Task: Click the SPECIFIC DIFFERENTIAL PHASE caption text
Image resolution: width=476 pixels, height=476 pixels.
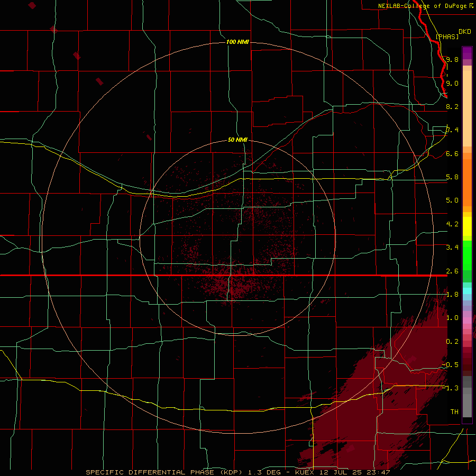Action: coord(150,472)
